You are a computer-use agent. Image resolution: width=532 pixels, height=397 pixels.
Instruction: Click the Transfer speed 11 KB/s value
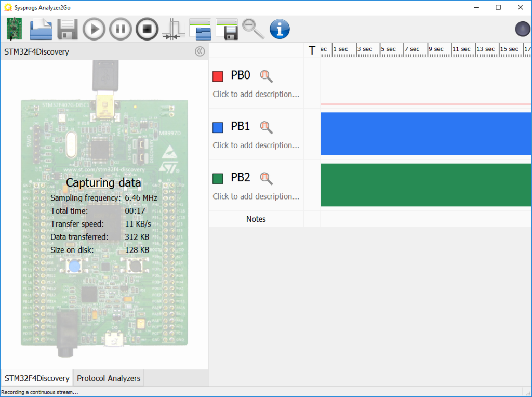coord(138,224)
